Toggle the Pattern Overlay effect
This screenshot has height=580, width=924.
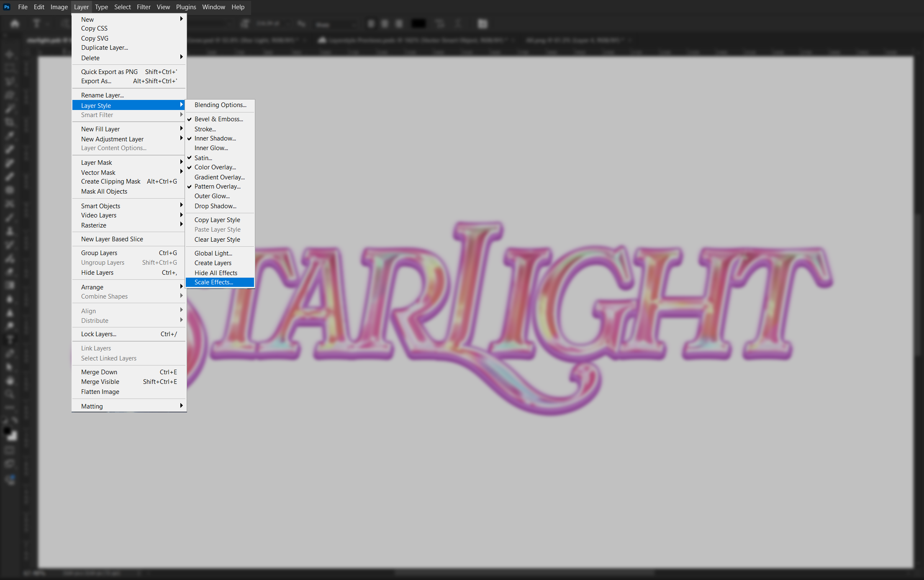[x=217, y=187]
